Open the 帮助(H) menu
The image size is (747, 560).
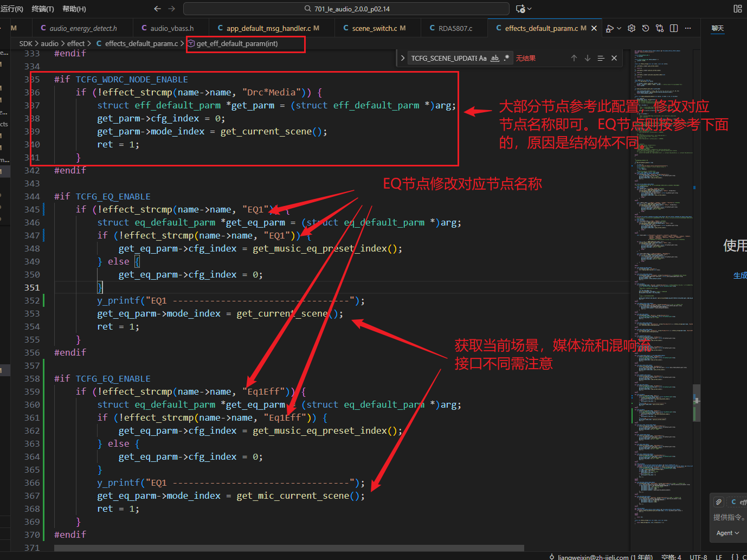coord(74,9)
